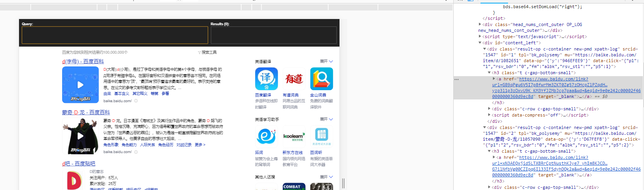Follow the 参看 sub-link

click(x=165, y=94)
